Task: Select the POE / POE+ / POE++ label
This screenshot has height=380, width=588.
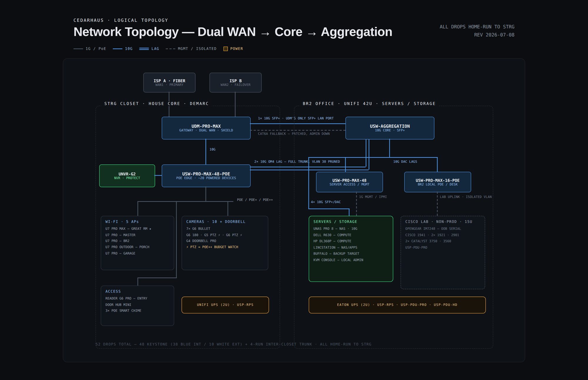Action: click(x=255, y=200)
